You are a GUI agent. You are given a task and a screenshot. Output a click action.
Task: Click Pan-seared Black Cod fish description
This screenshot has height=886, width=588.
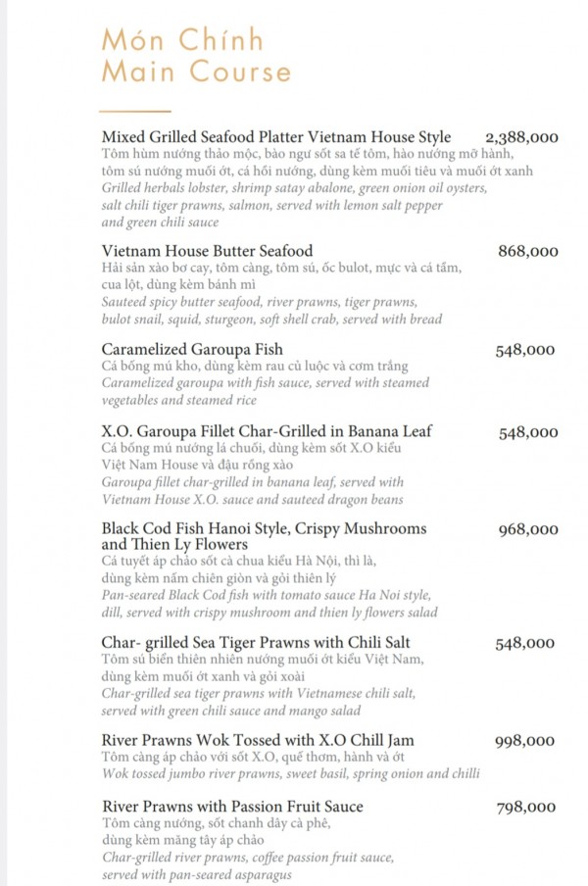[x=266, y=596]
